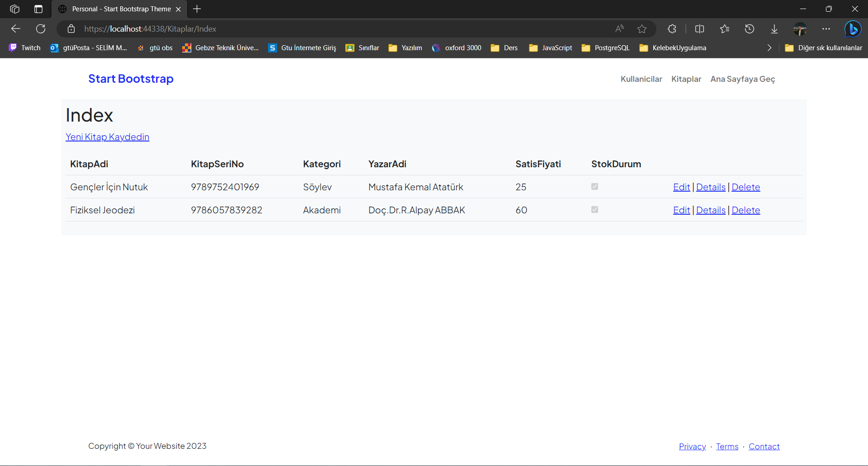Select Ana Sayfaya Geç nav item
This screenshot has height=466, width=868.
coord(743,79)
